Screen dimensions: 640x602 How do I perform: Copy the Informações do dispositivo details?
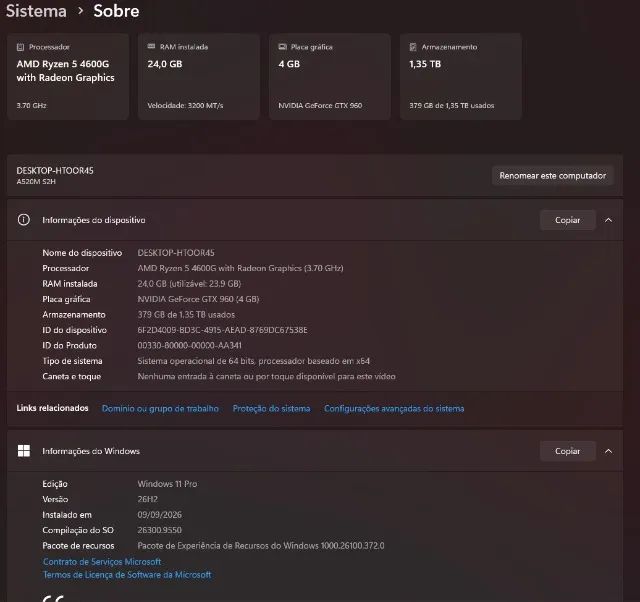coord(567,220)
